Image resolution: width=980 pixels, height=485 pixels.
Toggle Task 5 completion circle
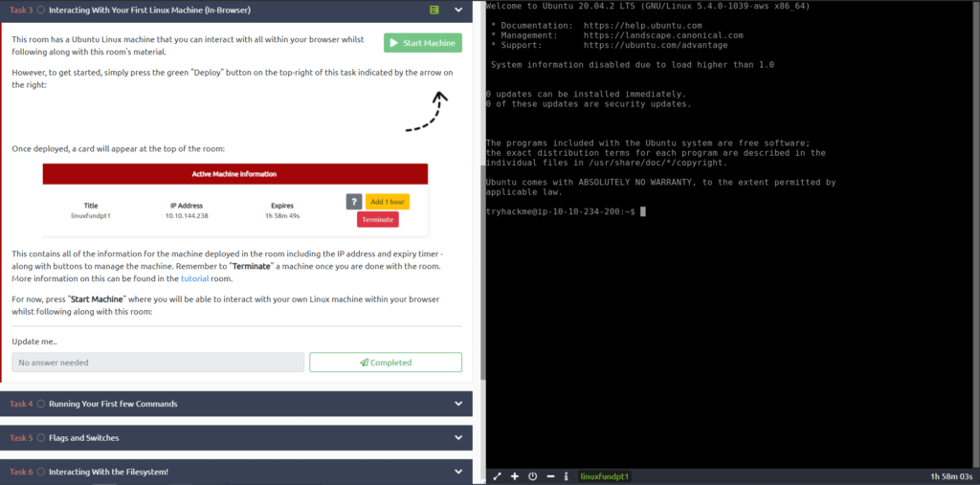[x=41, y=437]
